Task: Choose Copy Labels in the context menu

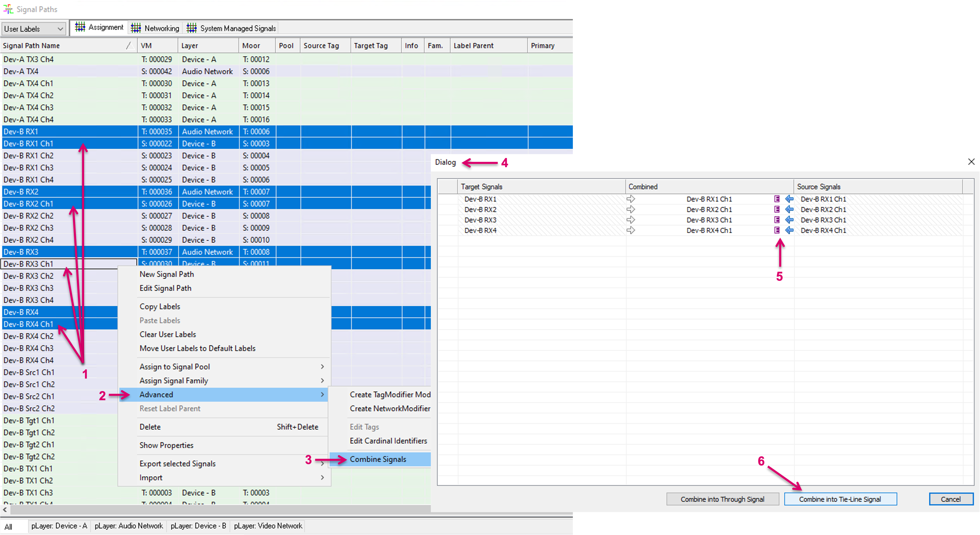Action: tap(160, 307)
